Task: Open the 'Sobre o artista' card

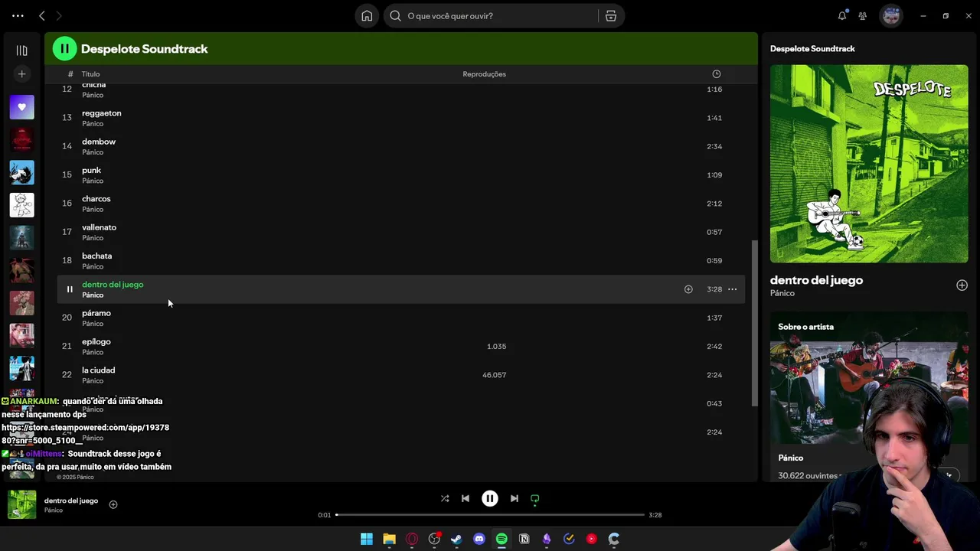Action: [869, 396]
